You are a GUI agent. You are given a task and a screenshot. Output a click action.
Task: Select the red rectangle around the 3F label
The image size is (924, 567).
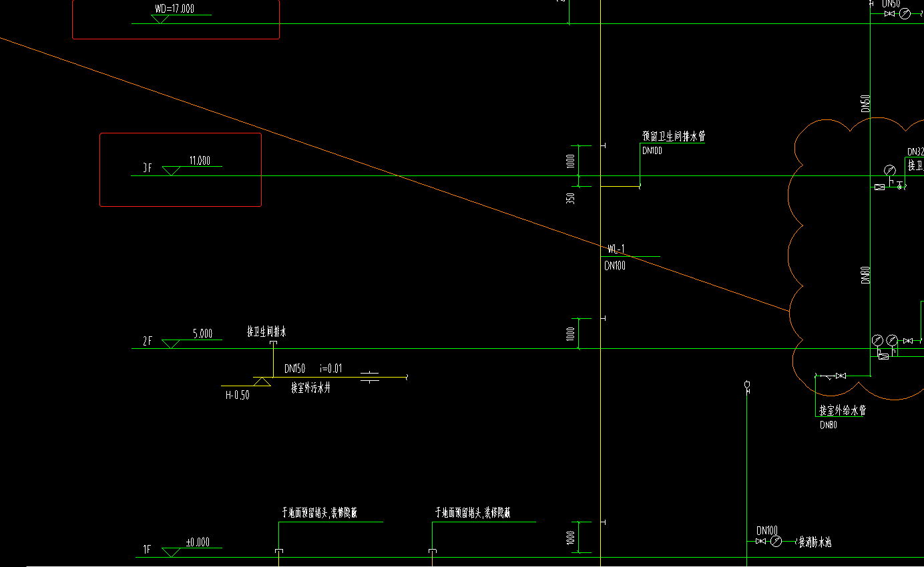pyautogui.click(x=180, y=169)
